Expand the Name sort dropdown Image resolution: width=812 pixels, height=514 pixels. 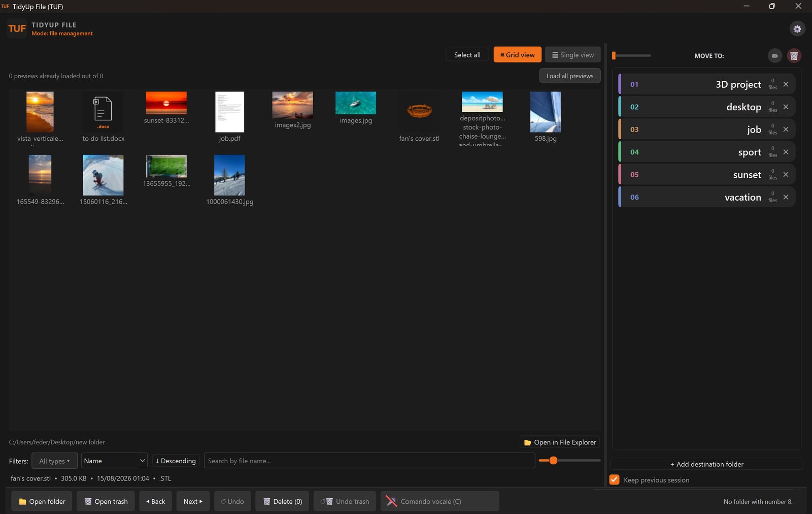click(x=114, y=461)
